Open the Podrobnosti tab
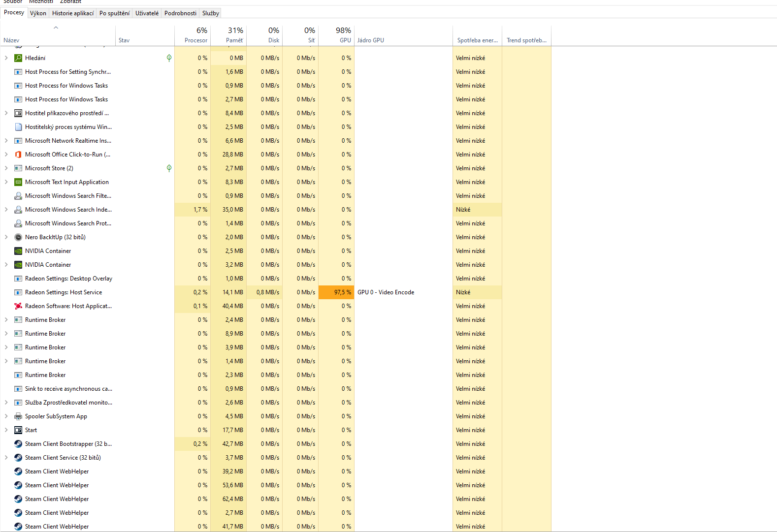The height and width of the screenshot is (532, 777). (180, 13)
